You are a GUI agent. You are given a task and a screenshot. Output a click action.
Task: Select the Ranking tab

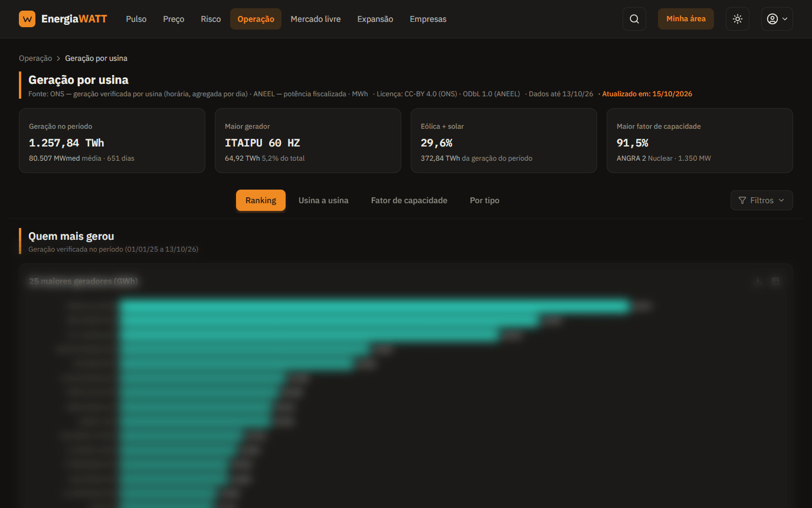pos(261,200)
